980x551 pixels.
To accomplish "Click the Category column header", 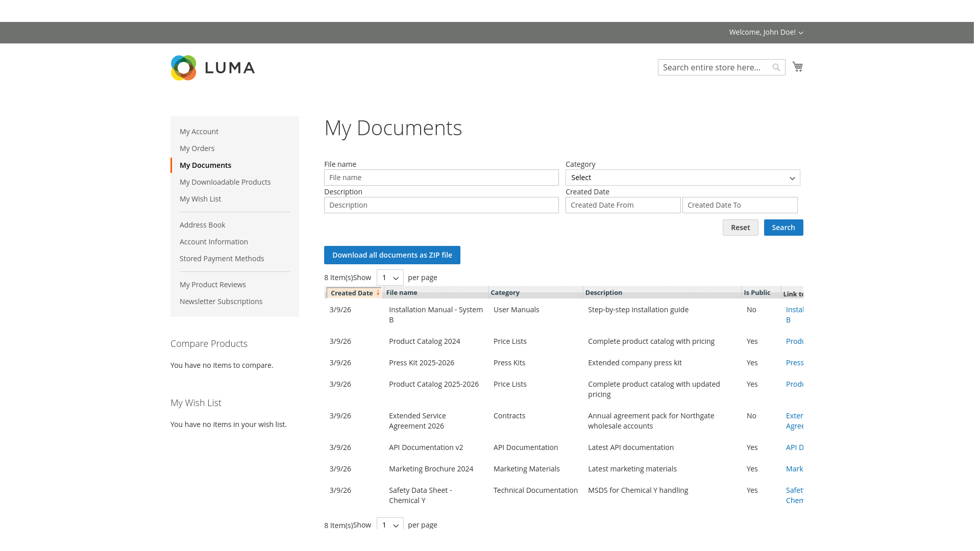I will tap(505, 292).
